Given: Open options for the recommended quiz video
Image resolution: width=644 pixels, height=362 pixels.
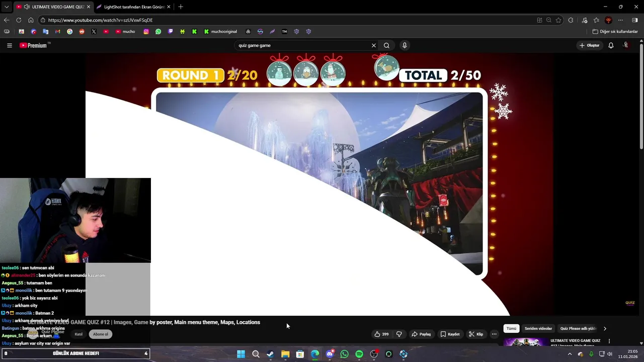Looking at the screenshot, I should tap(609, 341).
